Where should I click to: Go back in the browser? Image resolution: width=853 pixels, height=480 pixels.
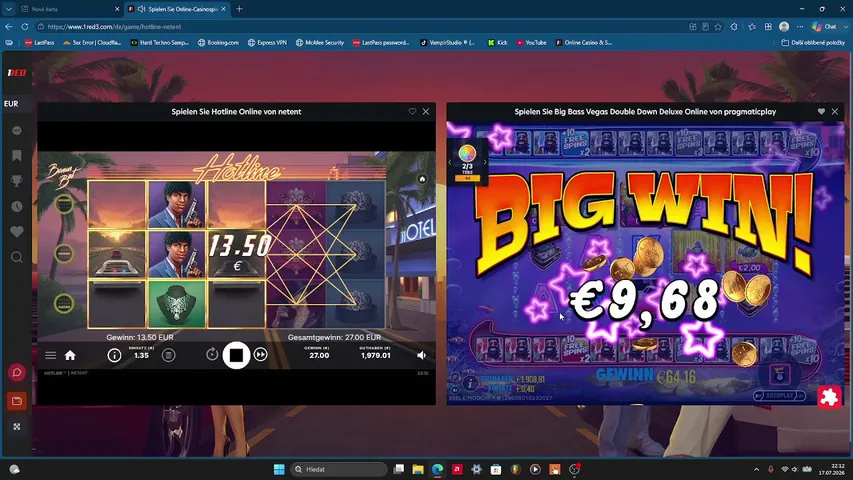9,27
